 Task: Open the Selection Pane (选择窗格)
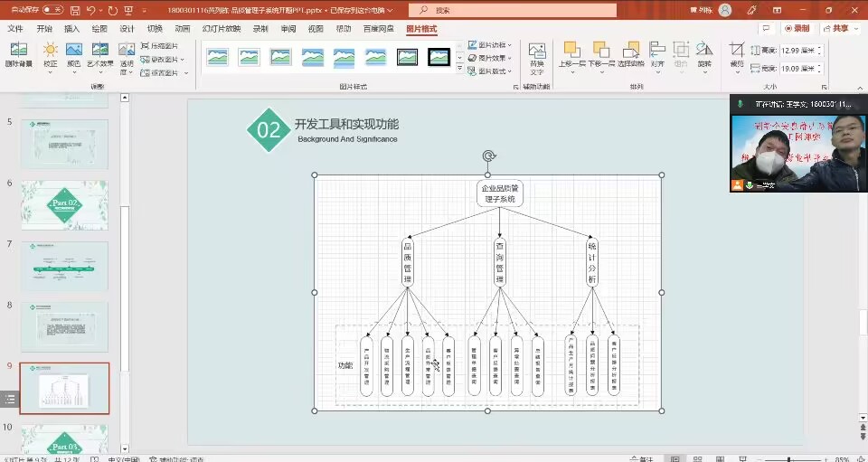click(x=629, y=54)
